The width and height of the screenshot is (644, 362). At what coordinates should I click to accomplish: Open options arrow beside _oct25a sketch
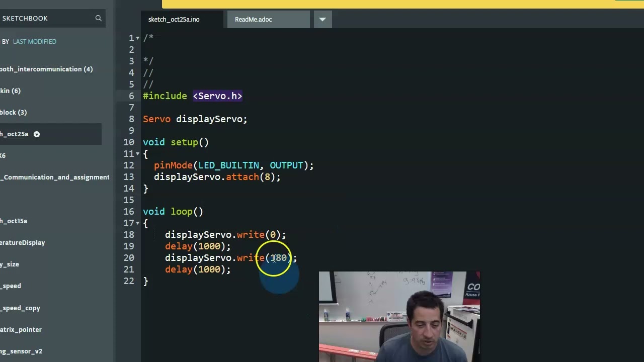coord(37,134)
